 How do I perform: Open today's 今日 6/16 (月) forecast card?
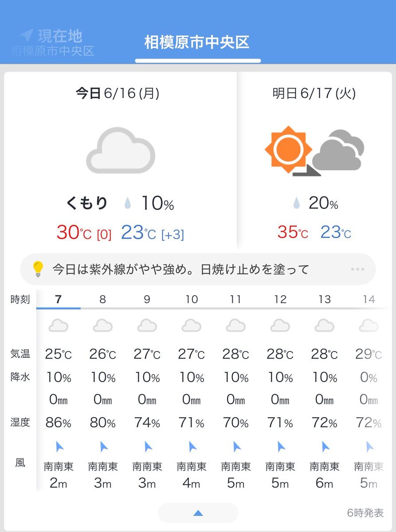tap(121, 160)
